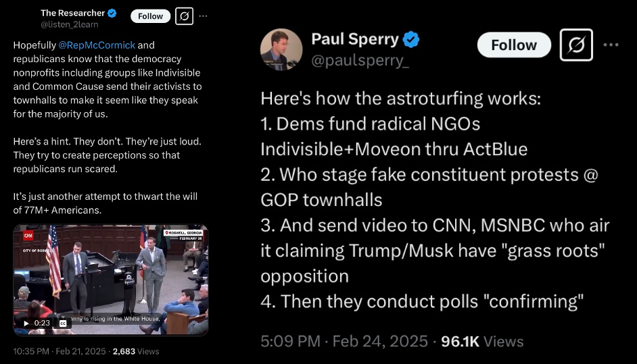
Task: Open more options menu on Paul Sperry's post
Action: [x=611, y=45]
